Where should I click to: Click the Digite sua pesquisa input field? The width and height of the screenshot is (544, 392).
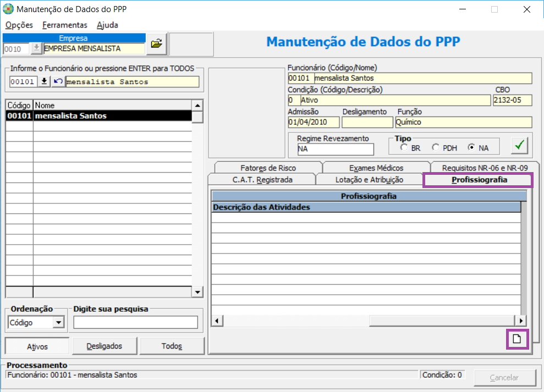(136, 322)
